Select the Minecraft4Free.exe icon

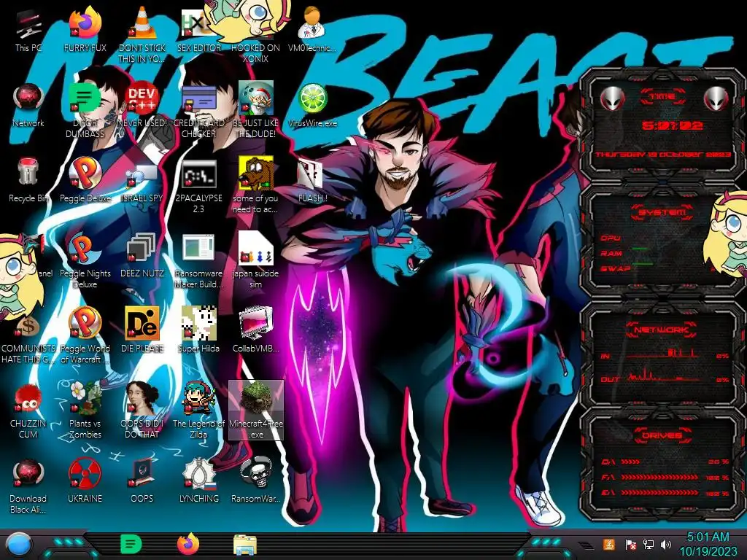[256, 411]
